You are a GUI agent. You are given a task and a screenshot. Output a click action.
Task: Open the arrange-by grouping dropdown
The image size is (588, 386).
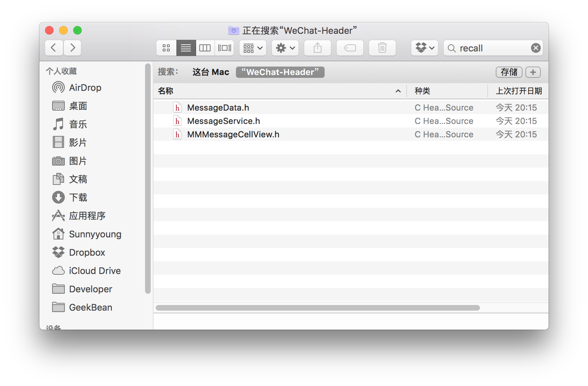pos(253,48)
